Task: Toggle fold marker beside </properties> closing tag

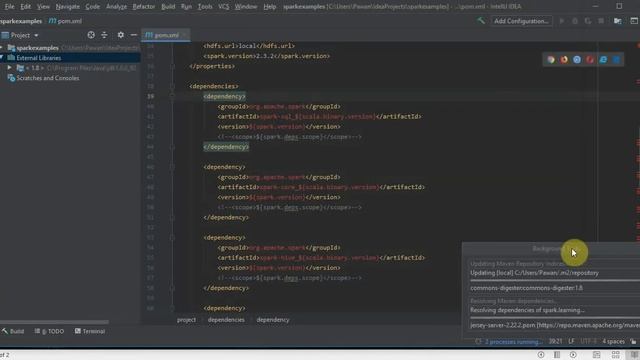Action: [x=172, y=66]
